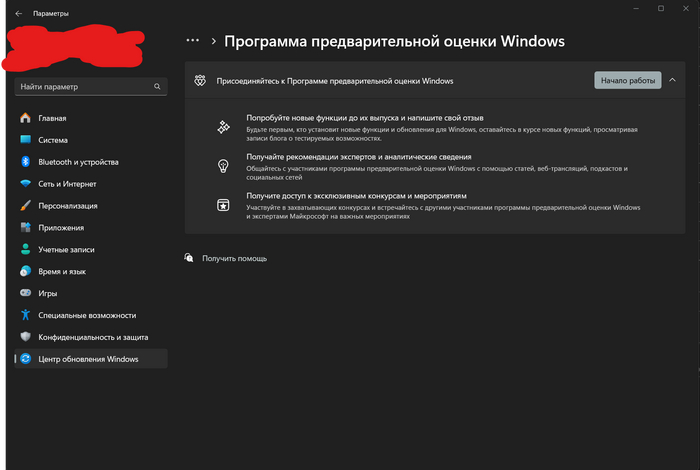Click the Получить помощь help icon

(x=189, y=258)
